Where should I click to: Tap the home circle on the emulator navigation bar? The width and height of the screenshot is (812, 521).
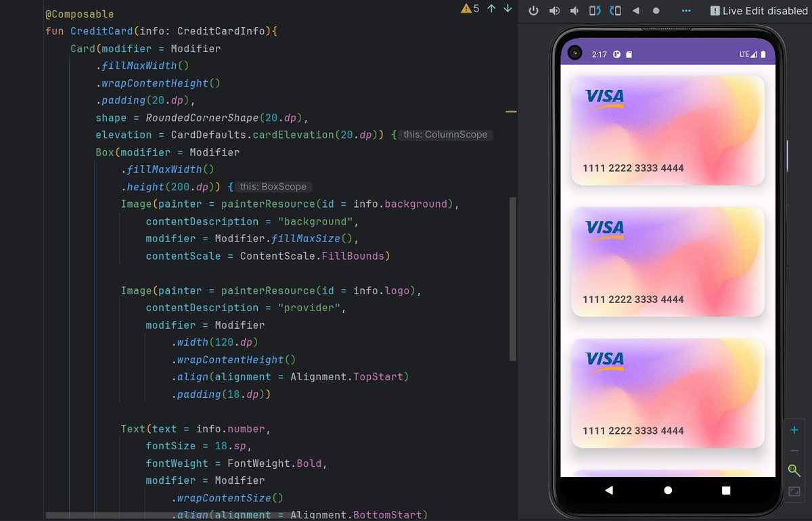(668, 490)
